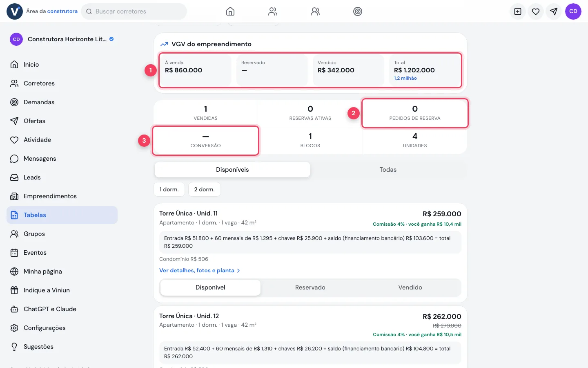588x368 pixels.
Task: Set Unid. 11 status to Reservado
Action: click(310, 287)
